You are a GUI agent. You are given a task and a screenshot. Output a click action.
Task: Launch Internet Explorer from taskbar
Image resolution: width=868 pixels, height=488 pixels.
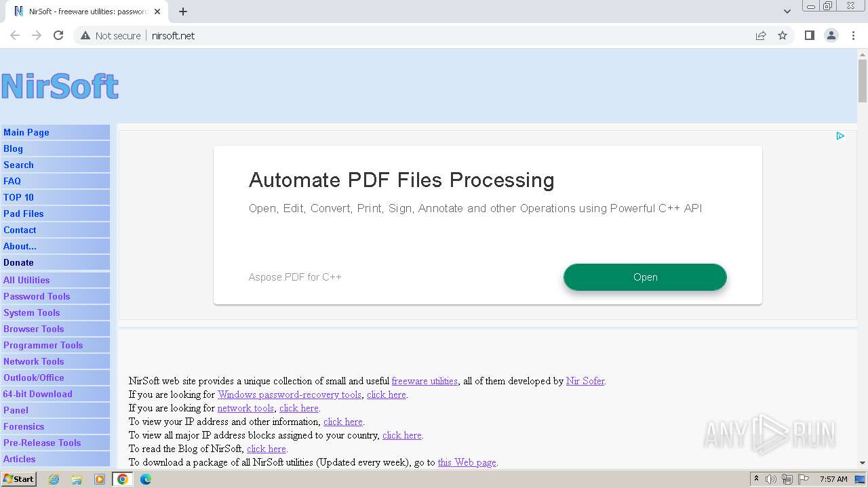click(54, 479)
